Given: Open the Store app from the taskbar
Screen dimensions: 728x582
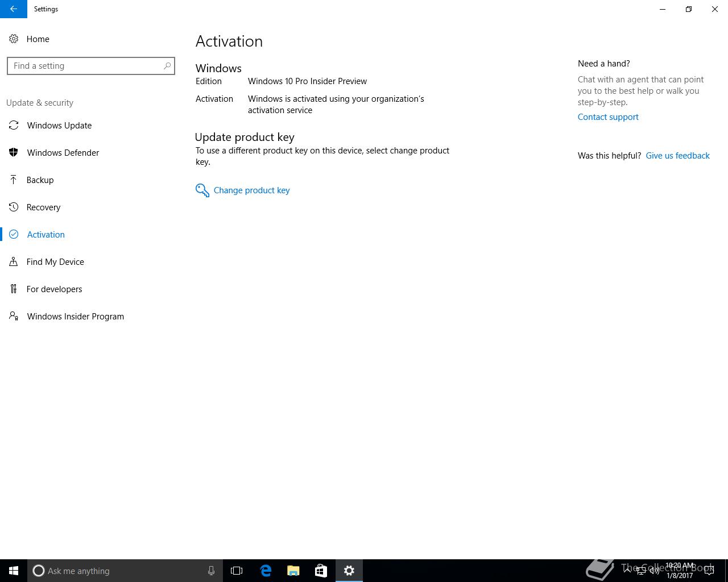Looking at the screenshot, I should pyautogui.click(x=321, y=571).
